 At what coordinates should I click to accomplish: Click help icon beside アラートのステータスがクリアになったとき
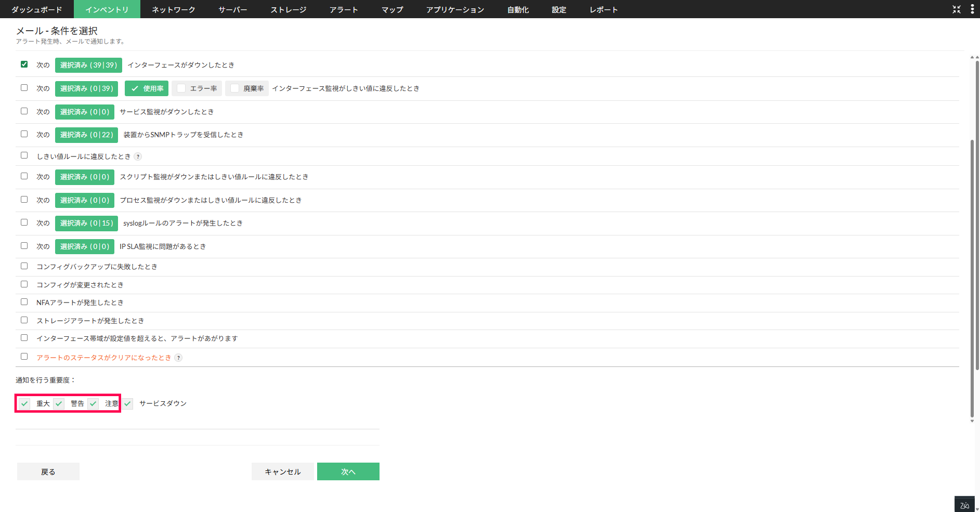tap(178, 358)
